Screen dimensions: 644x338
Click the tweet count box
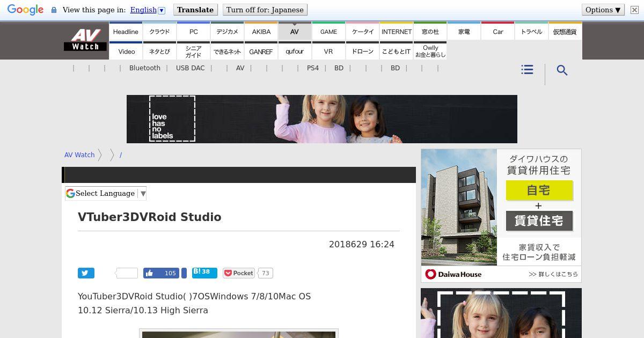tap(127, 273)
